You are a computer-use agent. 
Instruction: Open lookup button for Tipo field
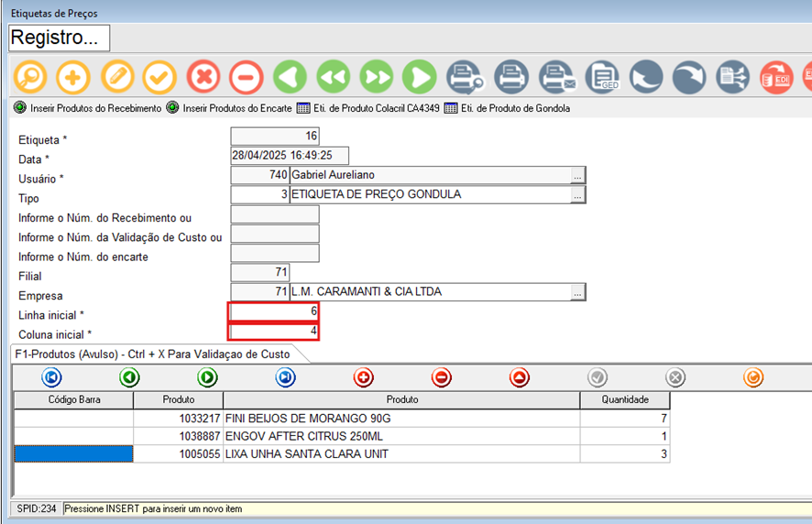pyautogui.click(x=577, y=195)
